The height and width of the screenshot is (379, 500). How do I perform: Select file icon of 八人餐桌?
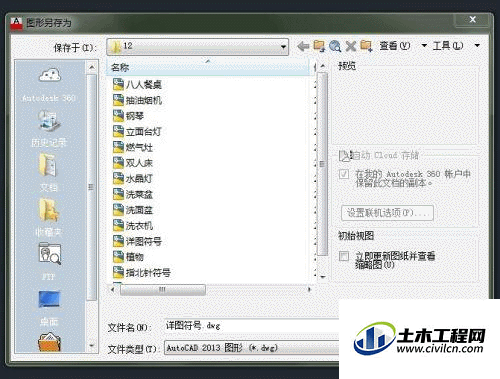118,84
